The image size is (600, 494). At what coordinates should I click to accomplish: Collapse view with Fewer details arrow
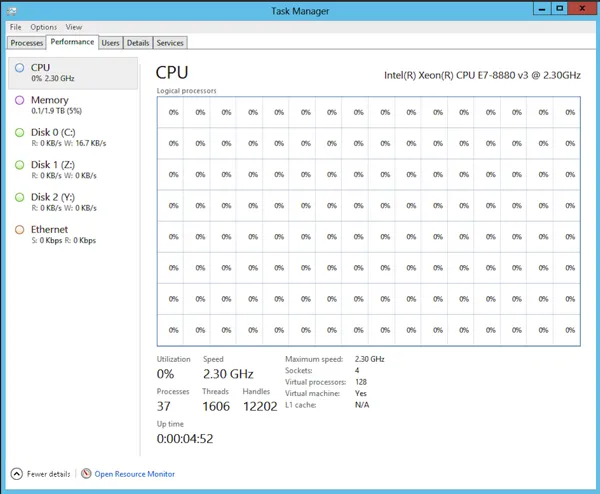click(16, 474)
